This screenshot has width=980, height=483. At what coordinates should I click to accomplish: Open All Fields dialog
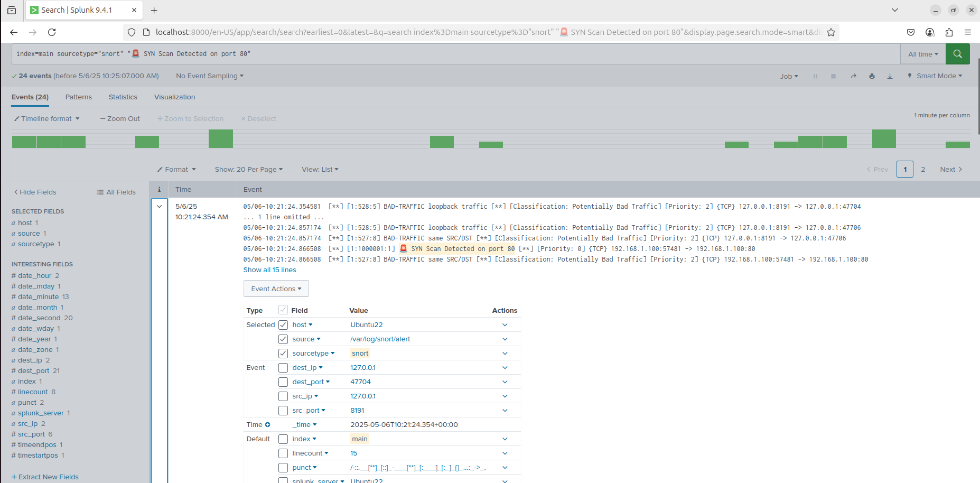tap(116, 192)
